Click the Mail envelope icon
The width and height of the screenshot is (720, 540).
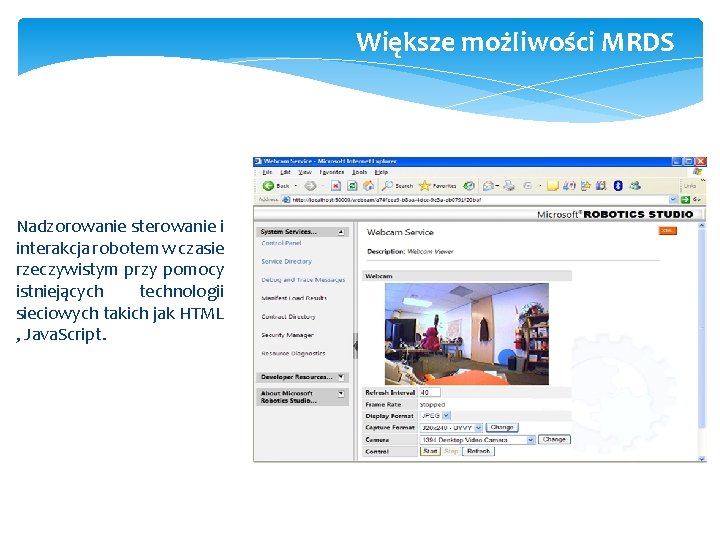pyautogui.click(x=489, y=186)
